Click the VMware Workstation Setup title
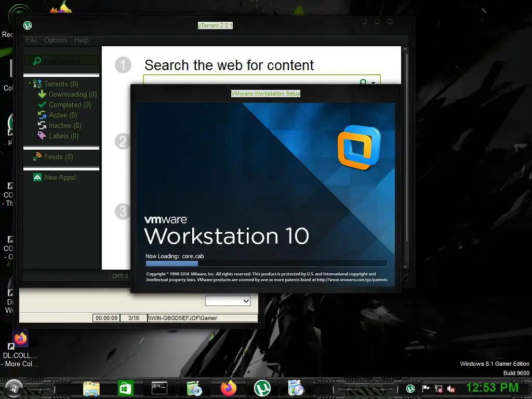The height and width of the screenshot is (399, 532). pyautogui.click(x=265, y=94)
